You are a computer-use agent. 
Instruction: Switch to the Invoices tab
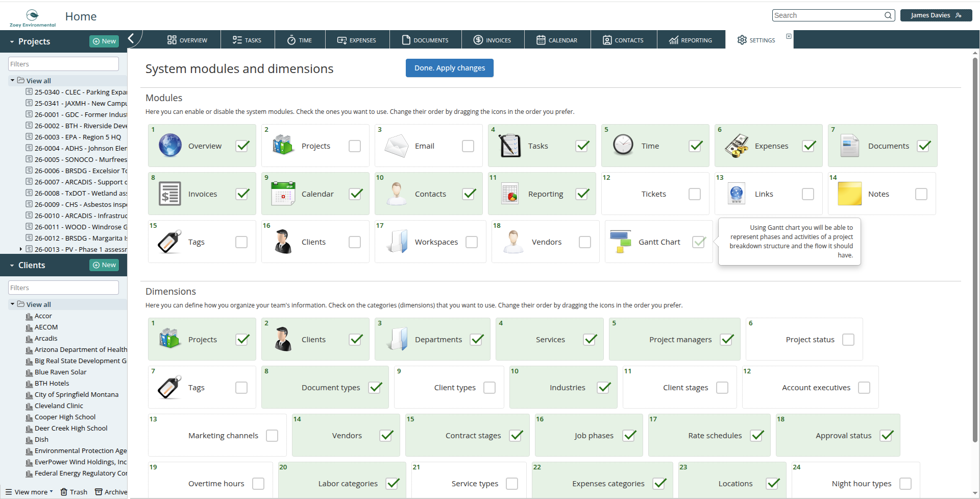point(493,40)
